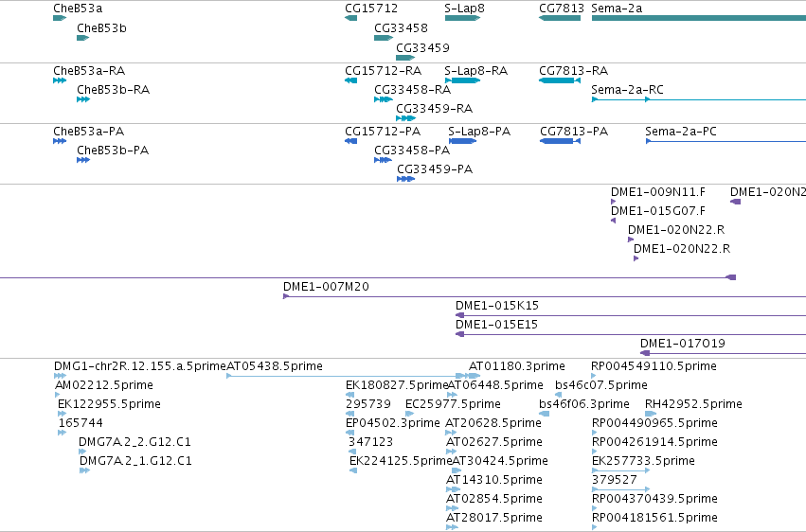Click CG7813-RA transcript bar
The height and width of the screenshot is (532, 806).
tap(559, 80)
